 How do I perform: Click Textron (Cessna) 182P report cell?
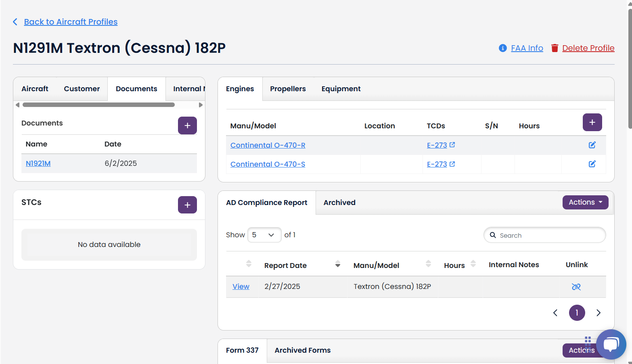[x=392, y=287]
